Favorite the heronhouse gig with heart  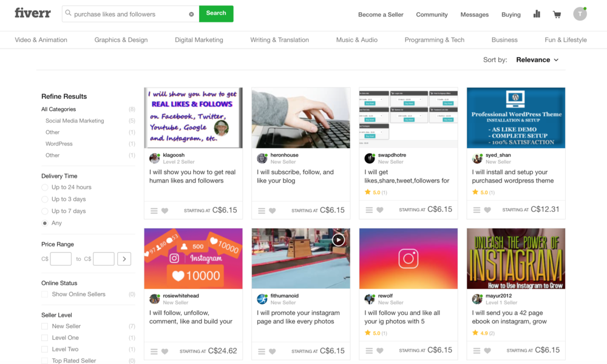pyautogui.click(x=273, y=211)
